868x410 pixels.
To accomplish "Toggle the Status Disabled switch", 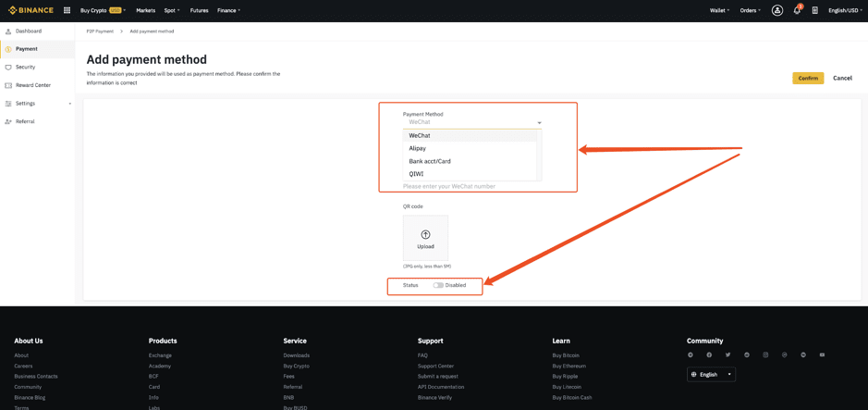I will pyautogui.click(x=438, y=285).
